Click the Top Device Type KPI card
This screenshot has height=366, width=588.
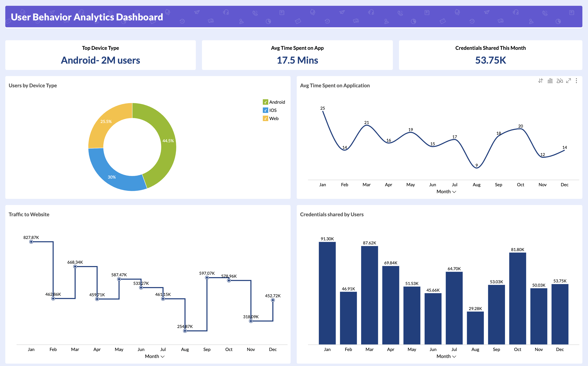tap(100, 55)
